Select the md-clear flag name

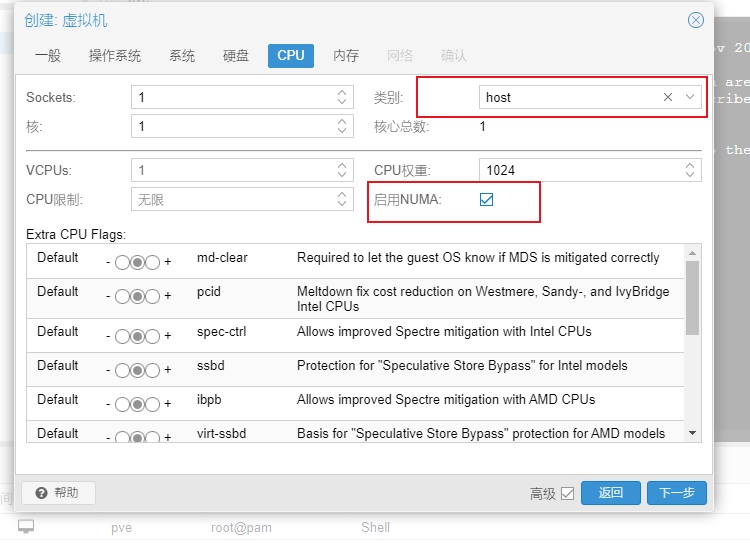tap(222, 258)
